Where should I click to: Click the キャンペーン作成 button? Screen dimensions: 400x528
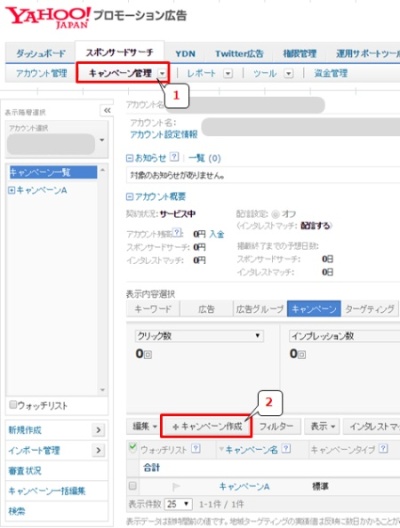point(206,426)
